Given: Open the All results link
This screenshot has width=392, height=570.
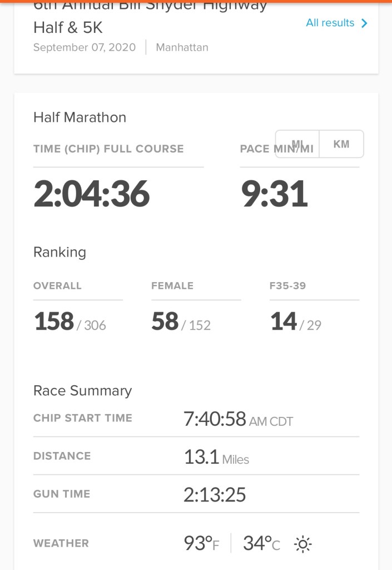Looking at the screenshot, I should pyautogui.click(x=330, y=23).
